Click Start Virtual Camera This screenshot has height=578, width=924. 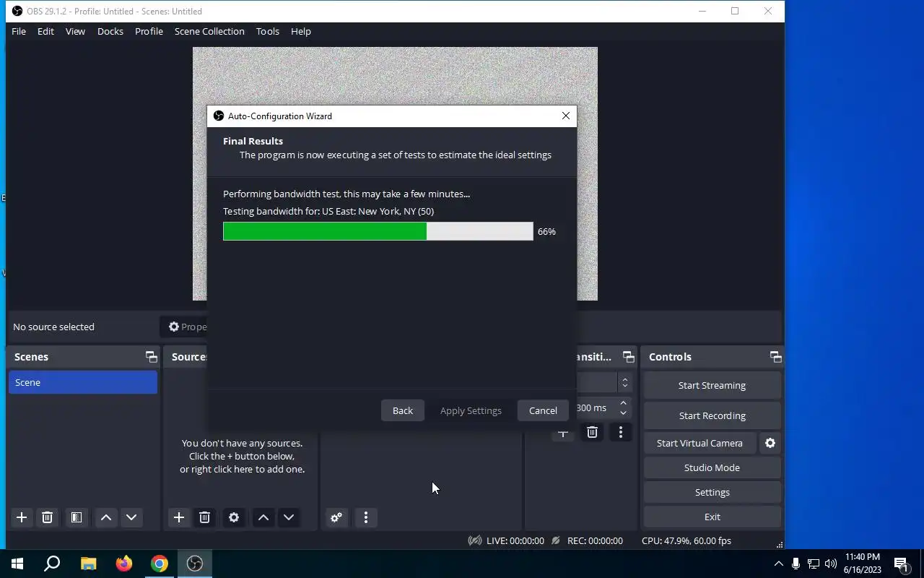click(699, 443)
